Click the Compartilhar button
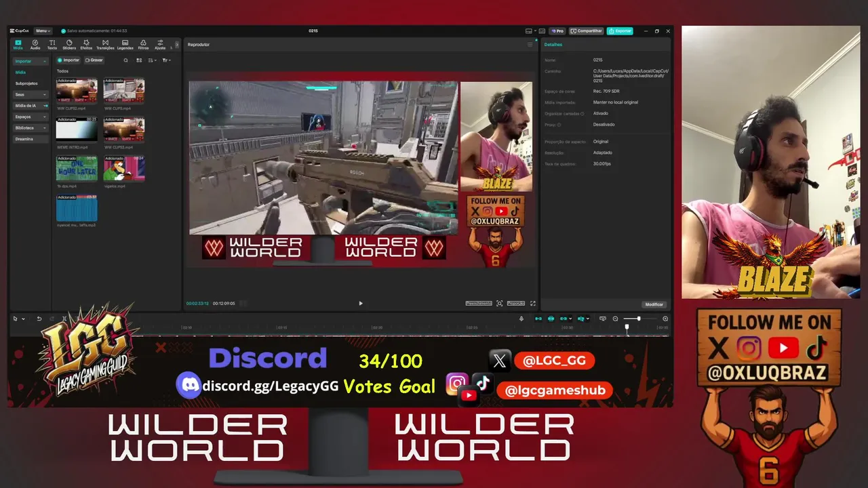Screen dimensions: 868x488 pyautogui.click(x=587, y=31)
